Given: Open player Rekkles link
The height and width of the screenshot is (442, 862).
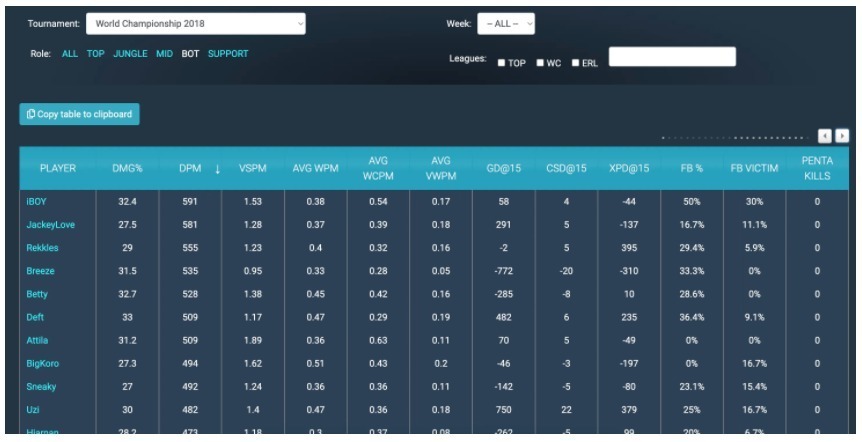Looking at the screenshot, I should 42,248.
